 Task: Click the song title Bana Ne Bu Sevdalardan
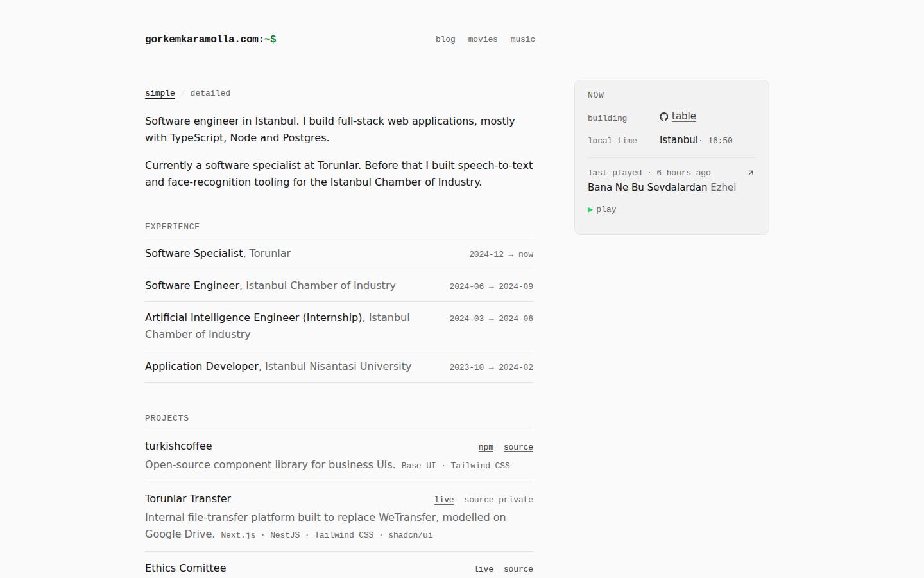pos(647,188)
